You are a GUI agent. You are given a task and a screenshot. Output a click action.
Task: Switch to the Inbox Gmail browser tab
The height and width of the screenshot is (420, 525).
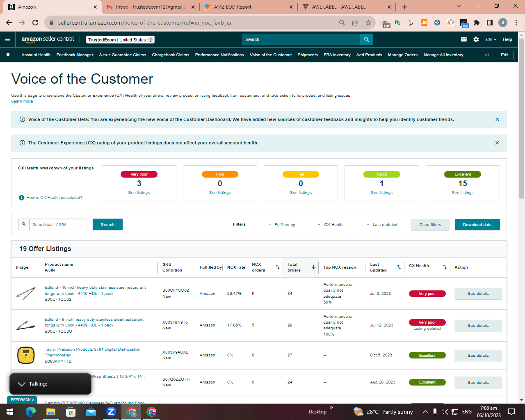tap(151, 7)
